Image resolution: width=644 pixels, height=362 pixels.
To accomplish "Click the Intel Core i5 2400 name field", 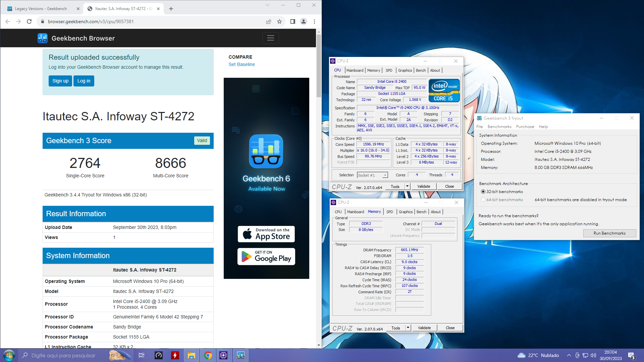I will 392,81.
